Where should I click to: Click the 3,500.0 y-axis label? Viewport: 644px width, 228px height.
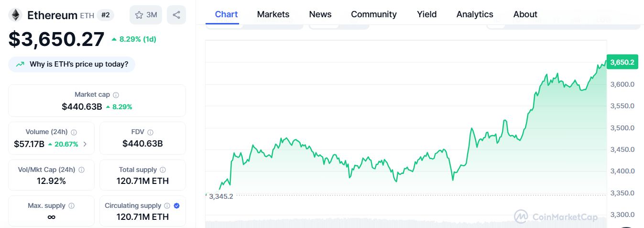(x=622, y=128)
